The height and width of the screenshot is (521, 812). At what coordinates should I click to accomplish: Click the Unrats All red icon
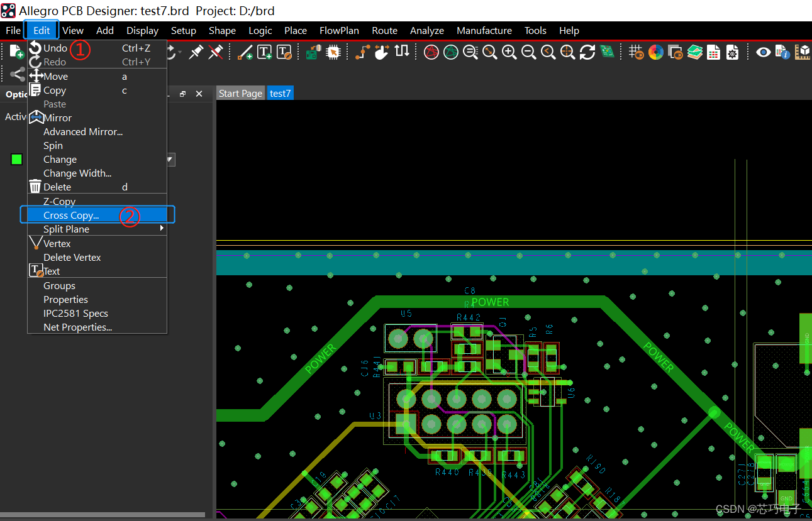click(x=431, y=52)
